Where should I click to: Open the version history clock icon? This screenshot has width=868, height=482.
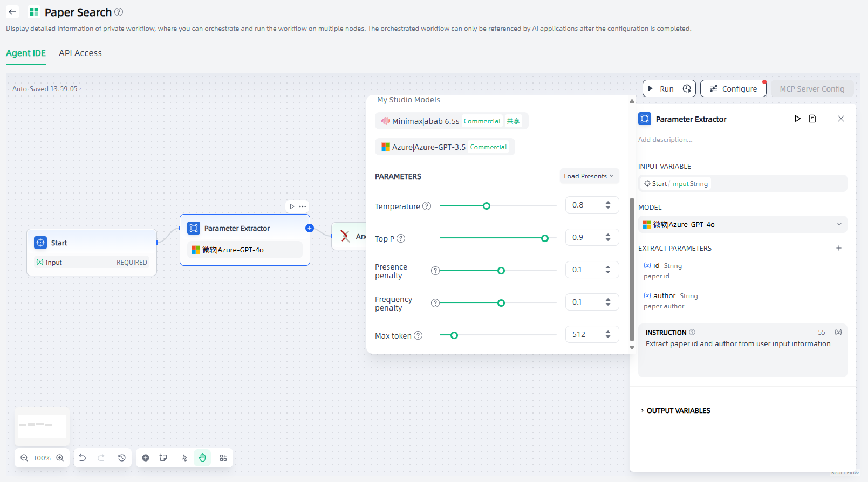(x=122, y=458)
